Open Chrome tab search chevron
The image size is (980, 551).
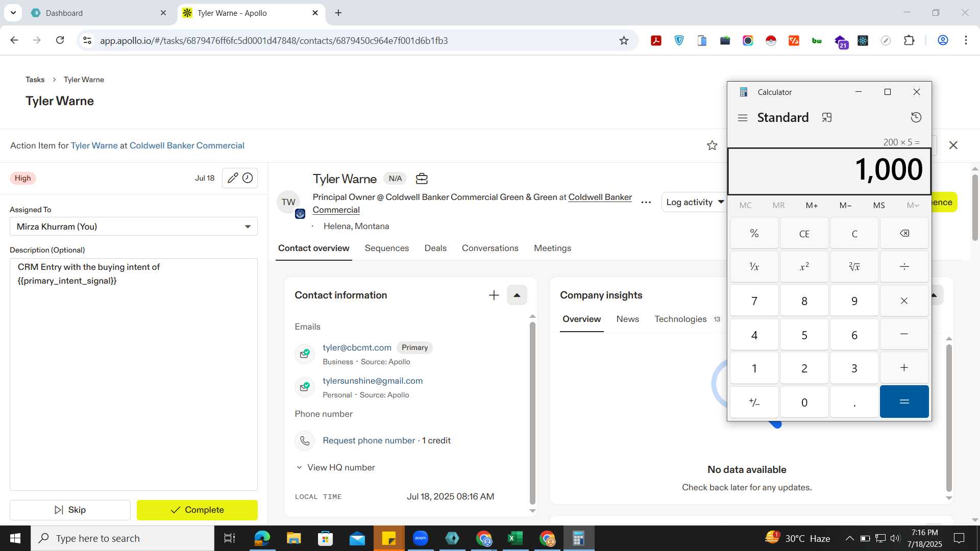(13, 13)
